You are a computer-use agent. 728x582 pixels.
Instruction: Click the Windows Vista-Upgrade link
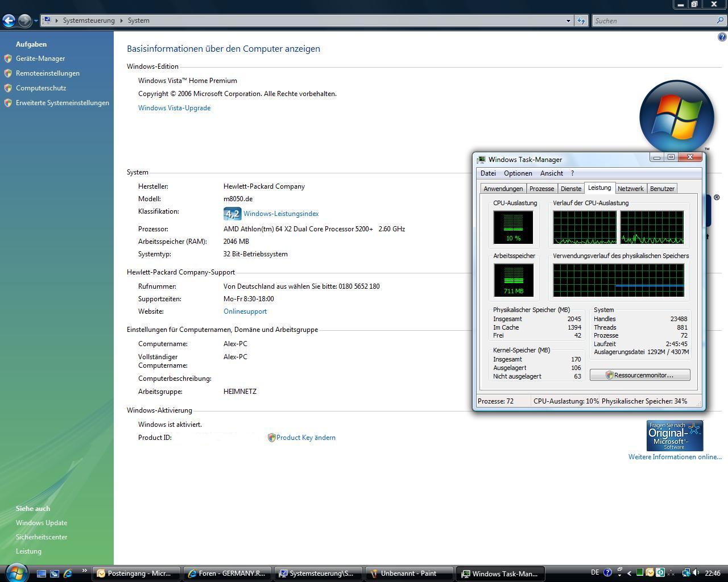(174, 108)
